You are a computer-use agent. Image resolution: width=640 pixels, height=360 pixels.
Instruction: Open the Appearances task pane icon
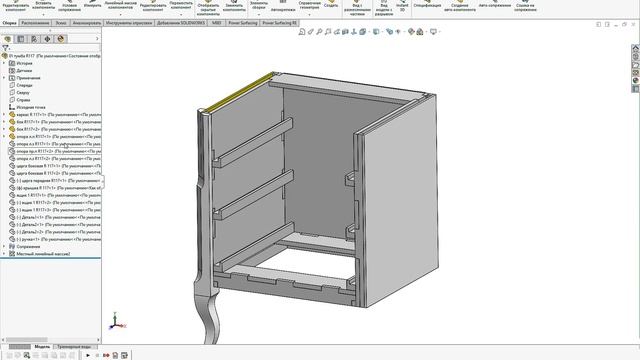(636, 80)
